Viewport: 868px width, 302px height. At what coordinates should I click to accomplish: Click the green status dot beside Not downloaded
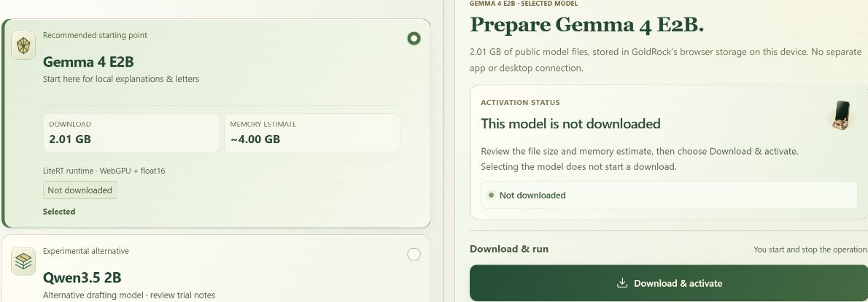point(491,195)
